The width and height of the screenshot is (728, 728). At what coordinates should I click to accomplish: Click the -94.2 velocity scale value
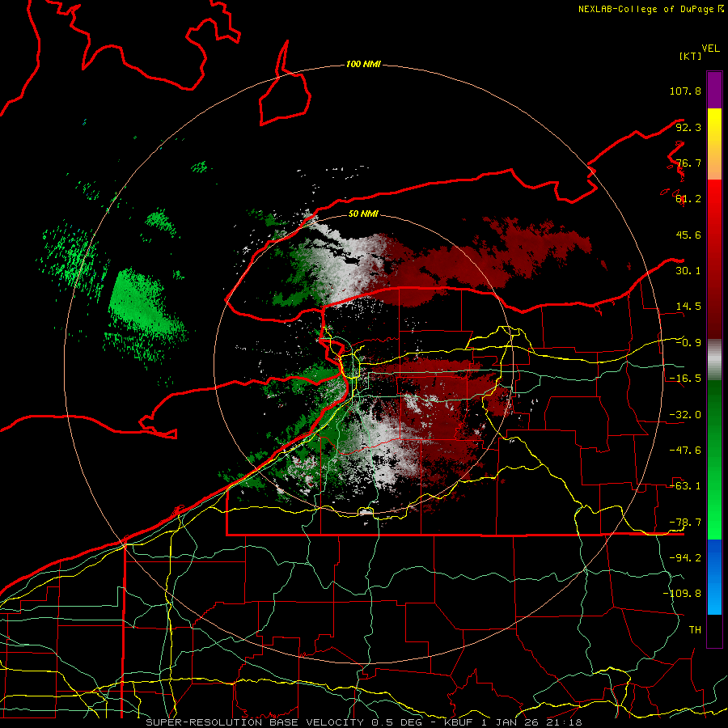coord(685,558)
